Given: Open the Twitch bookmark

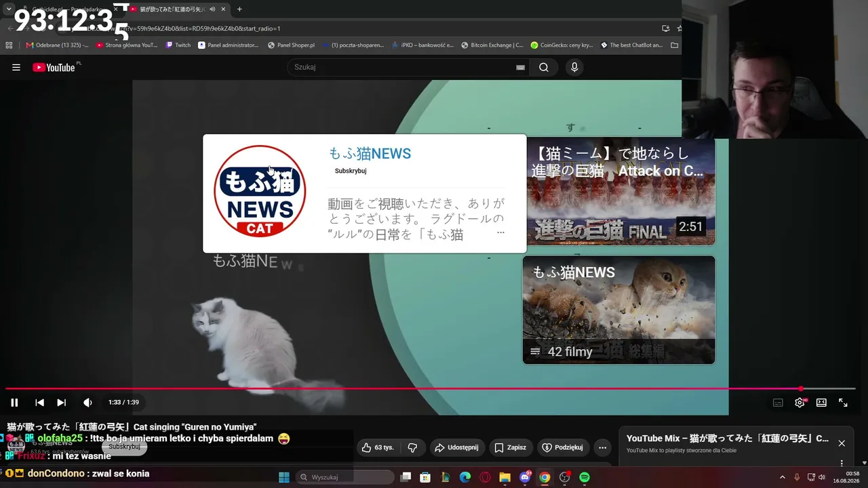Looking at the screenshot, I should tap(178, 45).
